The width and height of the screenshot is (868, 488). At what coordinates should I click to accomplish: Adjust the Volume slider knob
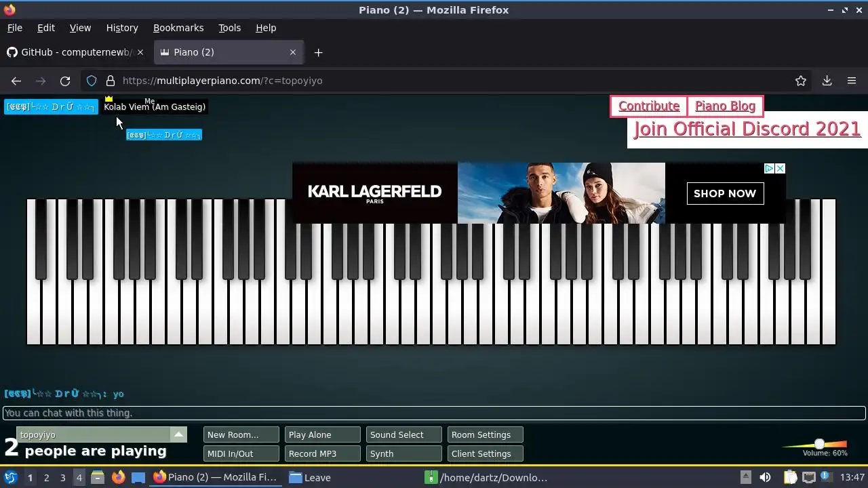[819, 444]
